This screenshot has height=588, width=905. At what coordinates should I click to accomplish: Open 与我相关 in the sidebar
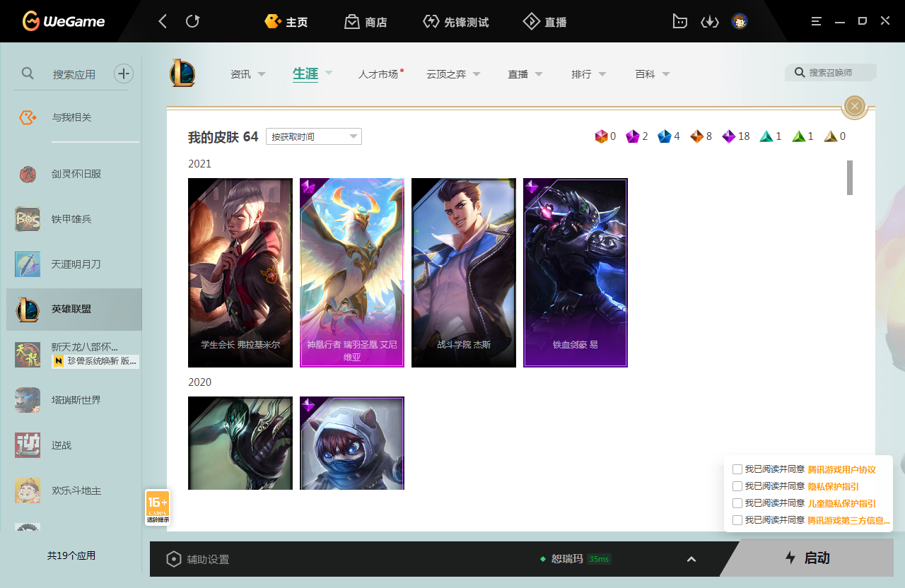click(71, 117)
